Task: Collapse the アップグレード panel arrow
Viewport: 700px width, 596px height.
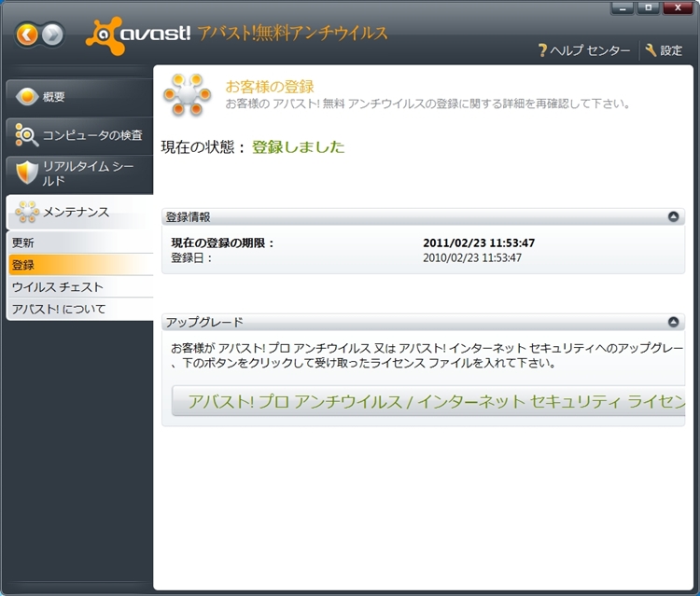Action: click(673, 322)
